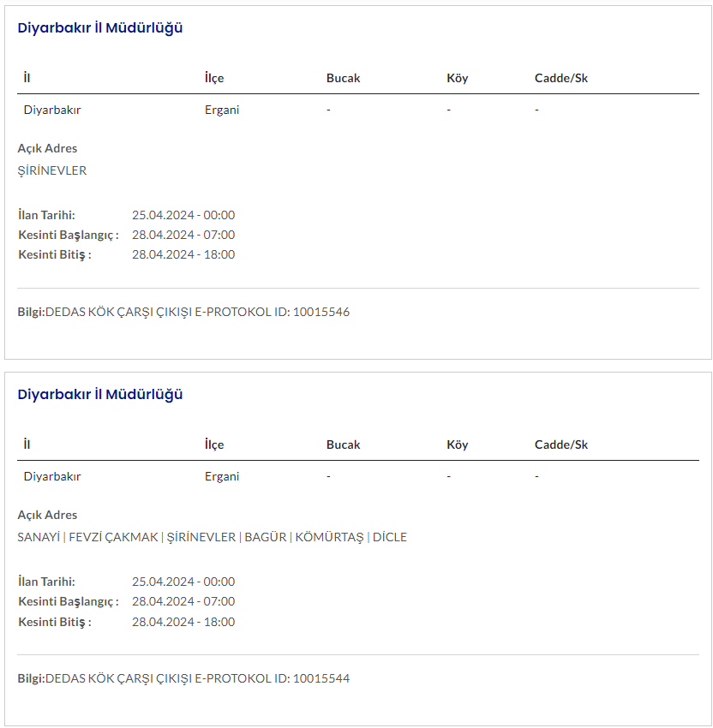The height and width of the screenshot is (728, 713).
Task: Click the İlan Tarihi date in the upper card
Action: [183, 215]
